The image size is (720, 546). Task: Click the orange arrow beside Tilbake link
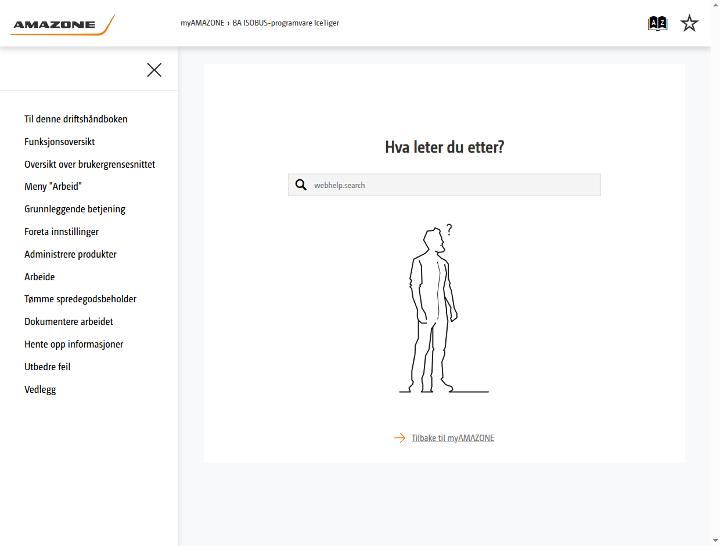(x=399, y=438)
